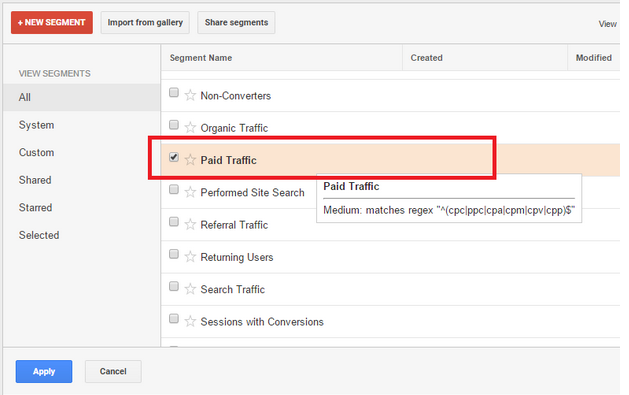Uncheck the Paid Traffic checkbox

tap(174, 157)
